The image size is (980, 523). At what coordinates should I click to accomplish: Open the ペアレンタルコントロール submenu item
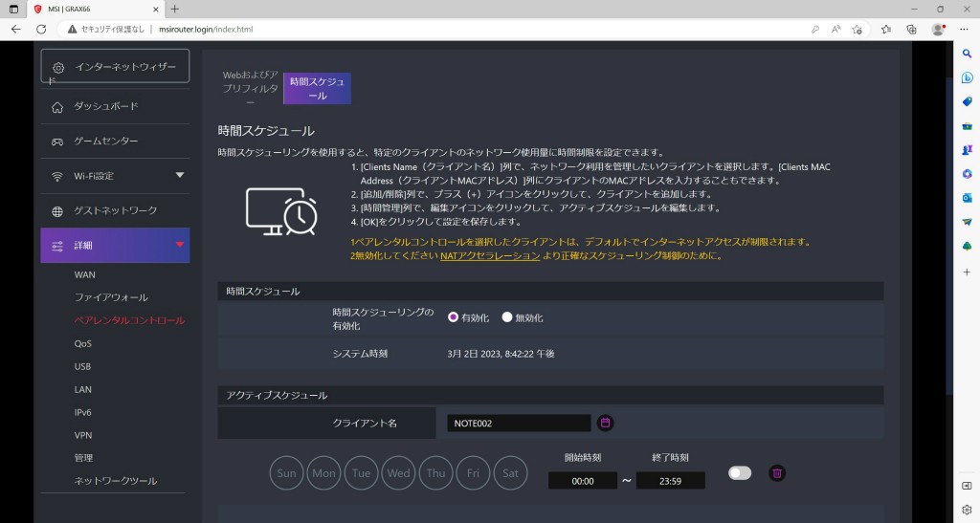tap(129, 320)
